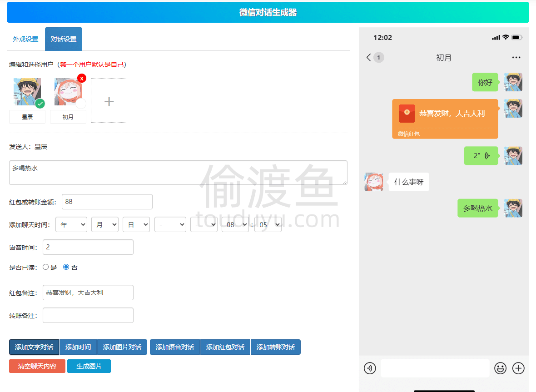Click avatar beside the 多喝热水 message
Image resolution: width=536 pixels, height=392 pixels.
(513, 208)
